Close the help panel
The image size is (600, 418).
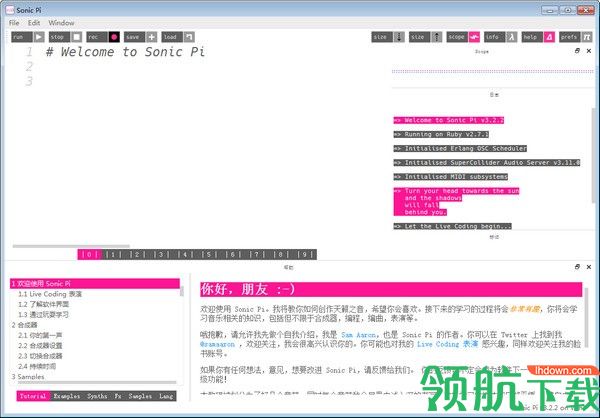coord(589,267)
